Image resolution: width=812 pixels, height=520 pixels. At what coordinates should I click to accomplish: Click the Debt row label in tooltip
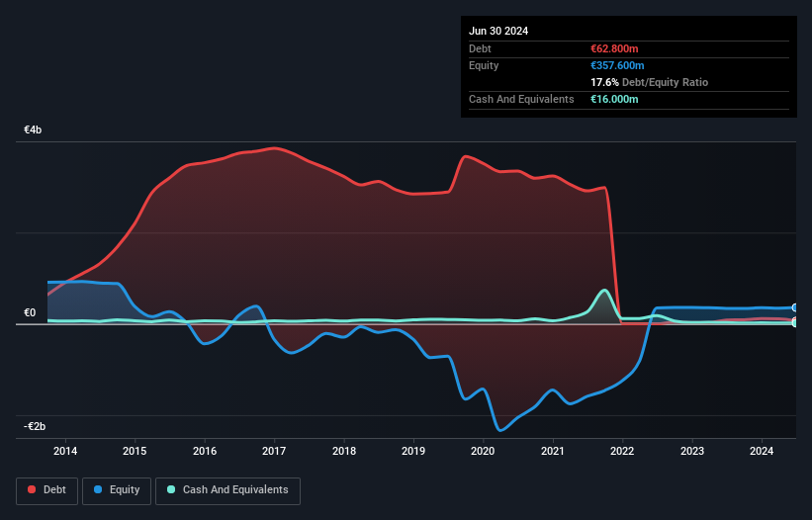[x=480, y=48]
